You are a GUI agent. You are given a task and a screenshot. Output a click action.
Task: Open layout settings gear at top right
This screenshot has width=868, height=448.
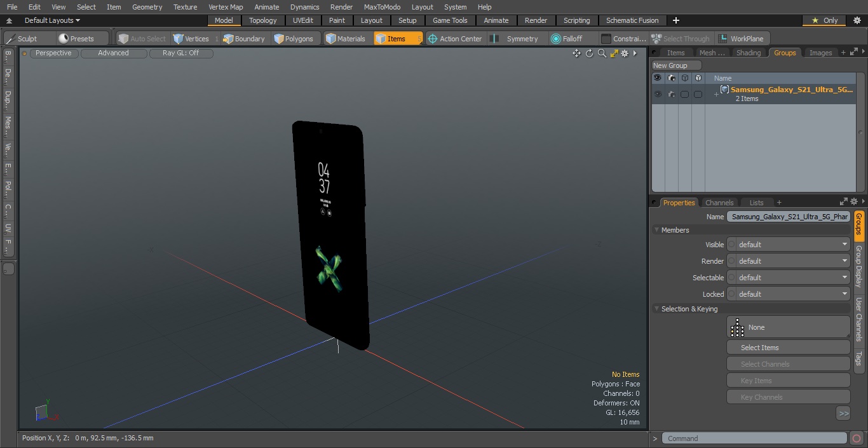[857, 20]
